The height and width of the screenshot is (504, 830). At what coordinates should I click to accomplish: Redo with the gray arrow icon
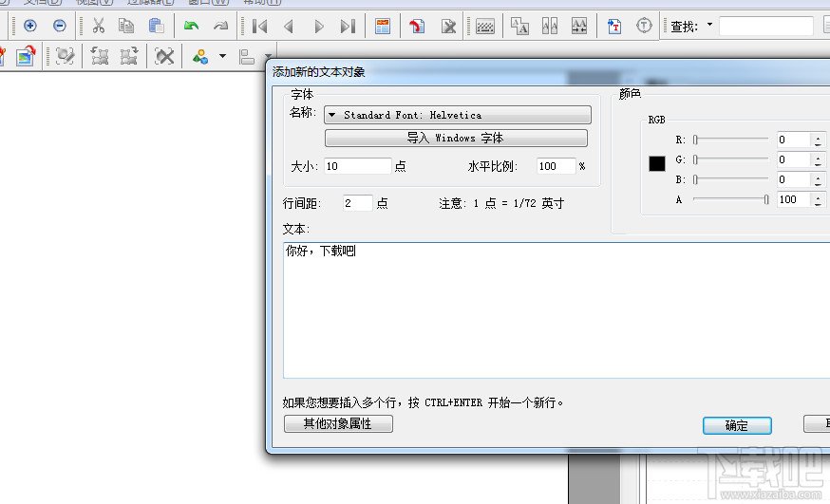(x=220, y=26)
